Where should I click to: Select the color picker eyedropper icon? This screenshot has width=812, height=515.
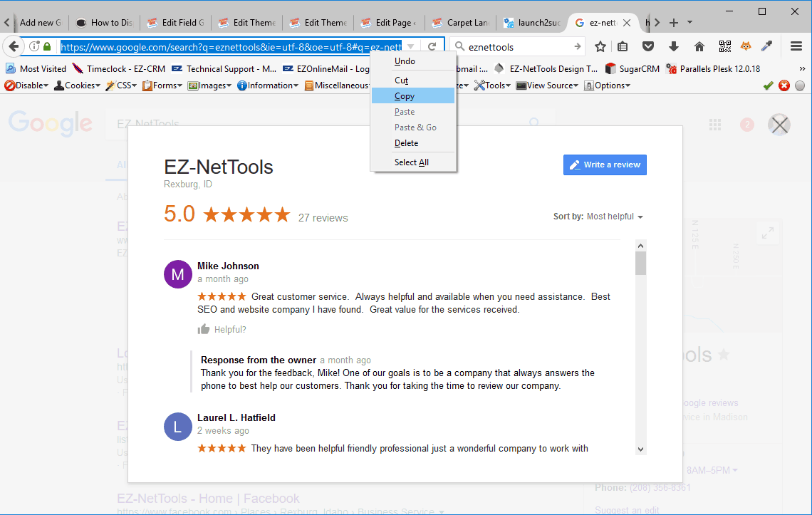[766, 46]
